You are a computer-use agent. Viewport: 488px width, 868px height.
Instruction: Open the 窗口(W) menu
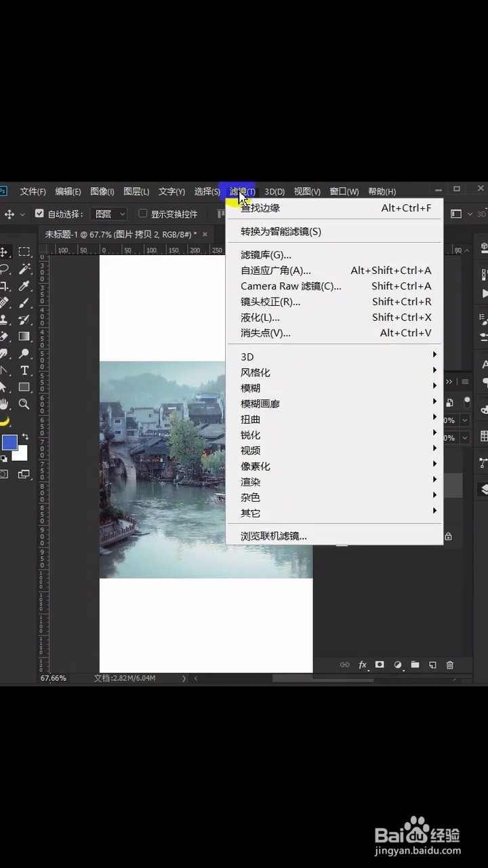point(344,192)
